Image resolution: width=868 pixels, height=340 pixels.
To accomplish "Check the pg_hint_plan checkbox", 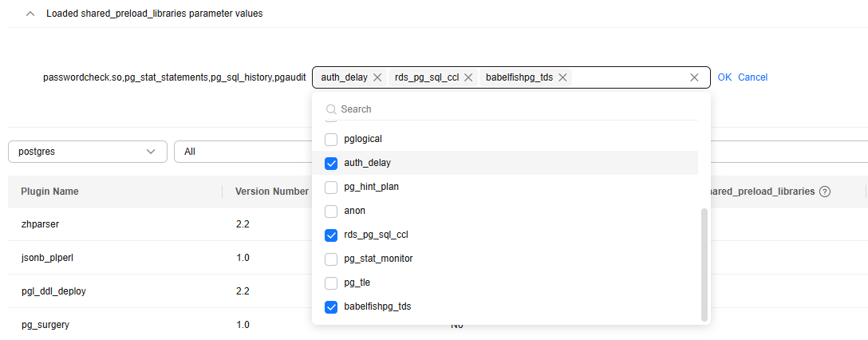I will pos(331,187).
